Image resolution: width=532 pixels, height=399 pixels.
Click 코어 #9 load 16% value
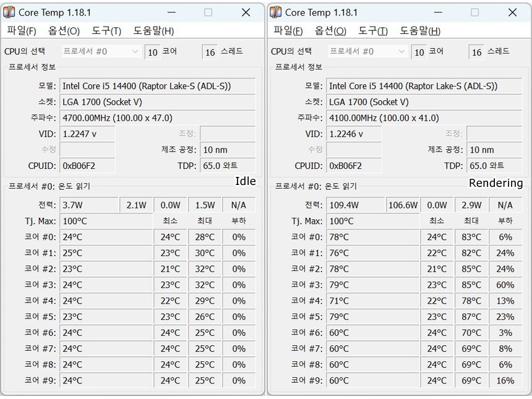tap(505, 380)
